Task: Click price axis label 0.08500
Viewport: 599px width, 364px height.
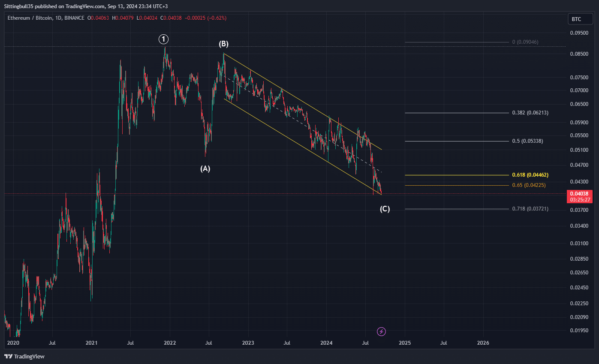Action: [579, 54]
